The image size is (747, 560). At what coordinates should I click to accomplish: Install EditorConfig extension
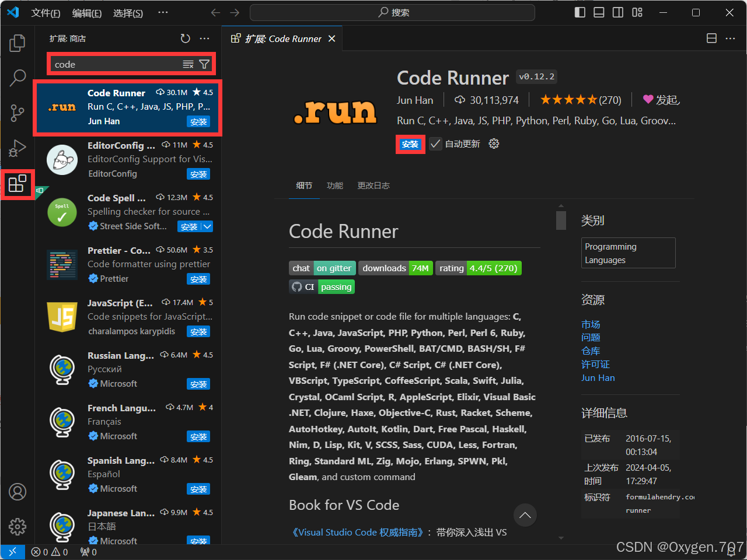click(198, 174)
